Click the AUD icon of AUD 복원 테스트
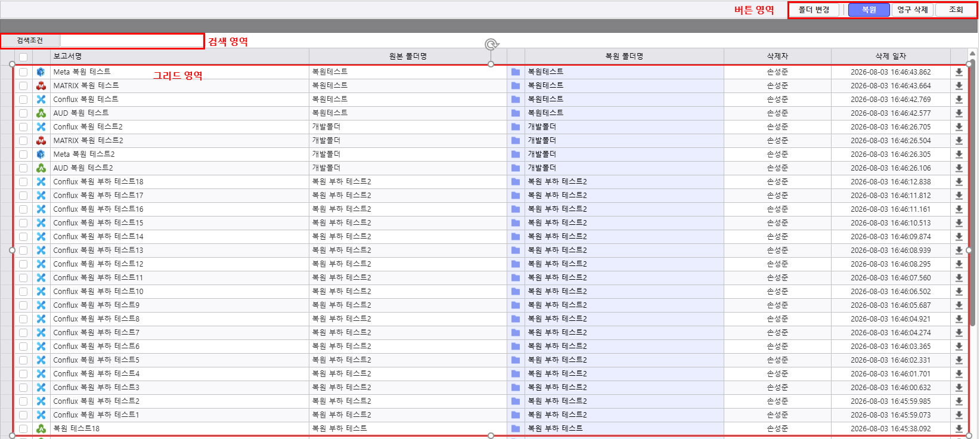Image resolution: width=980 pixels, height=439 pixels. pos(41,113)
